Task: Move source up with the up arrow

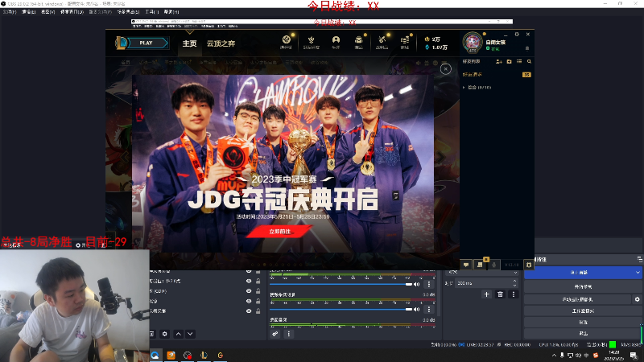Action: (178, 334)
